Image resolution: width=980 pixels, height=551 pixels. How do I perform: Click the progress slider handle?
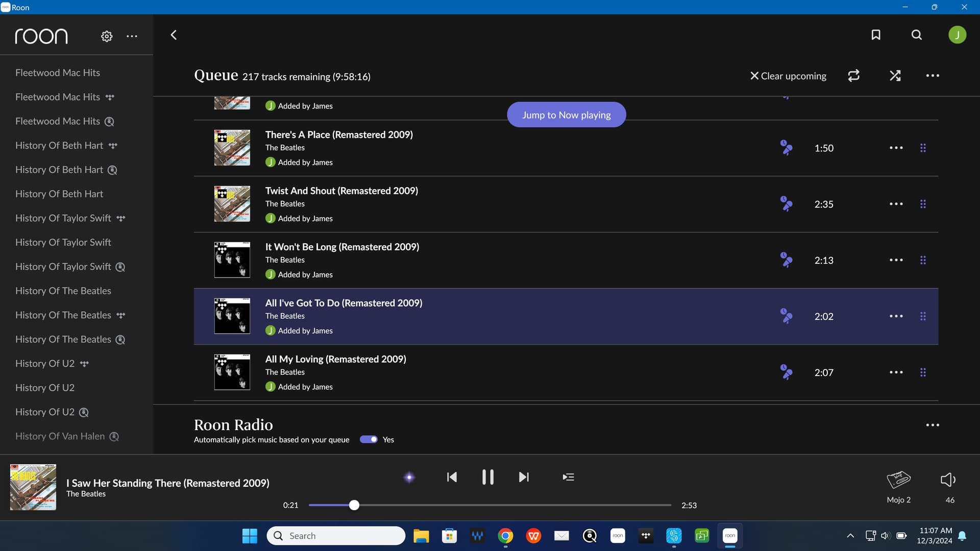(354, 505)
